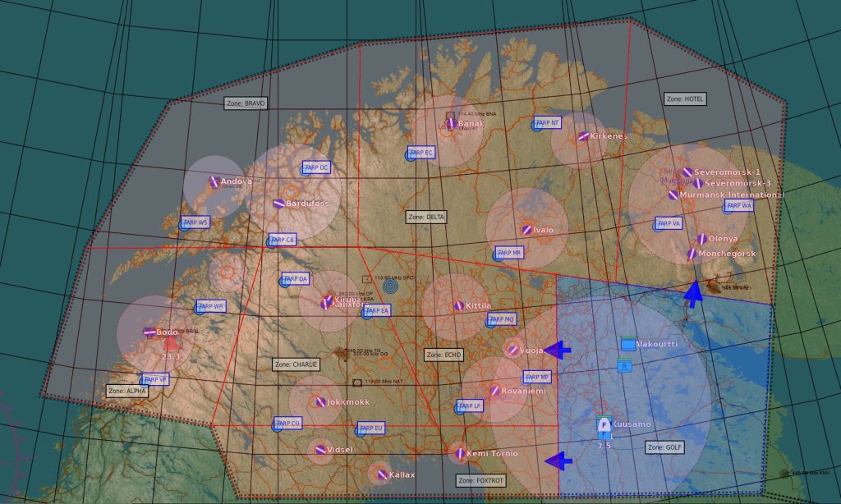
Task: Select the FARP EA marker label
Action: [x=378, y=310]
